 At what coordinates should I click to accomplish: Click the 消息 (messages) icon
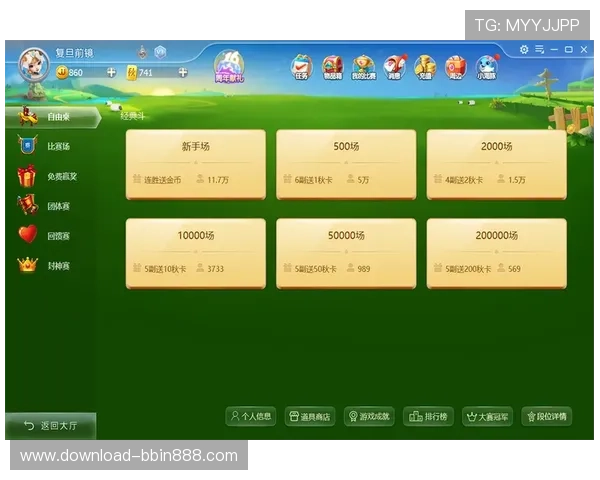pos(393,66)
